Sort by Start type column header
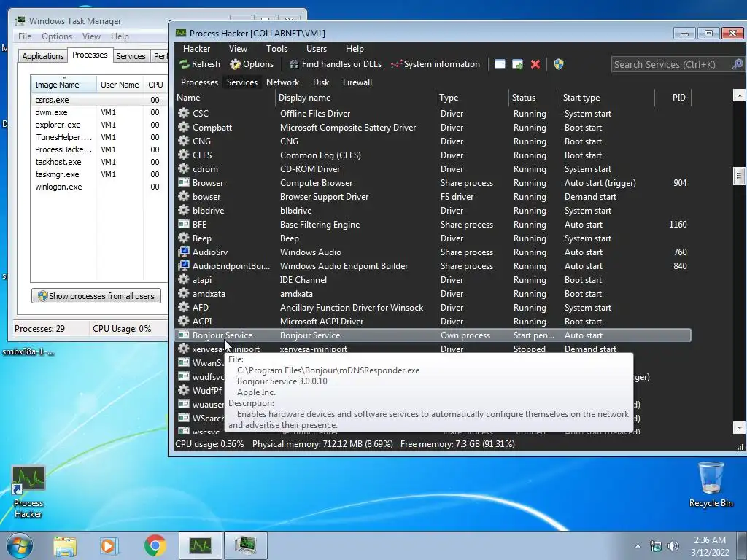Image resolution: width=747 pixels, height=560 pixels. [x=607, y=98]
